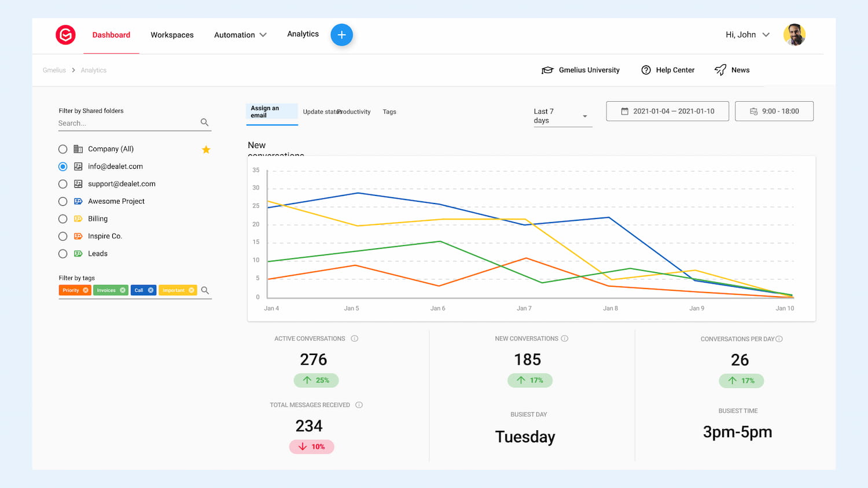This screenshot has width=868, height=488.
Task: Expand the Automation dropdown menu
Action: point(240,35)
